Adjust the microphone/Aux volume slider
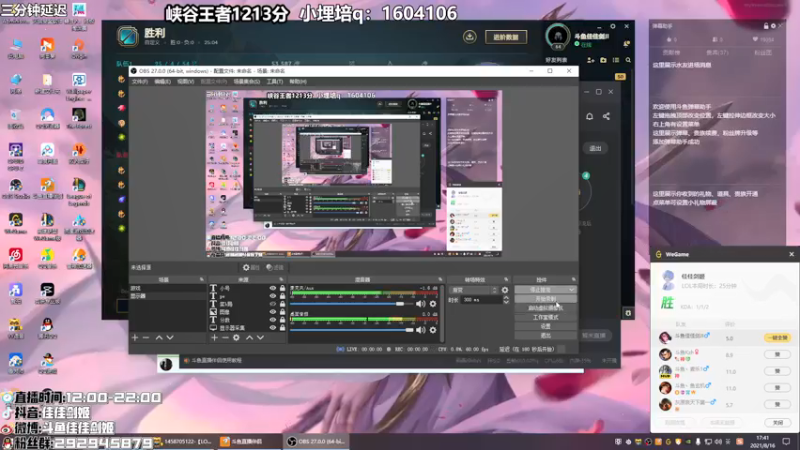 click(354, 304)
